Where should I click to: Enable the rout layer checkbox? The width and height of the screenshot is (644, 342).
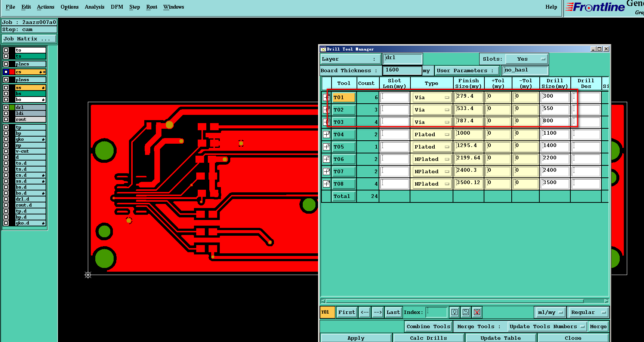(x=6, y=119)
